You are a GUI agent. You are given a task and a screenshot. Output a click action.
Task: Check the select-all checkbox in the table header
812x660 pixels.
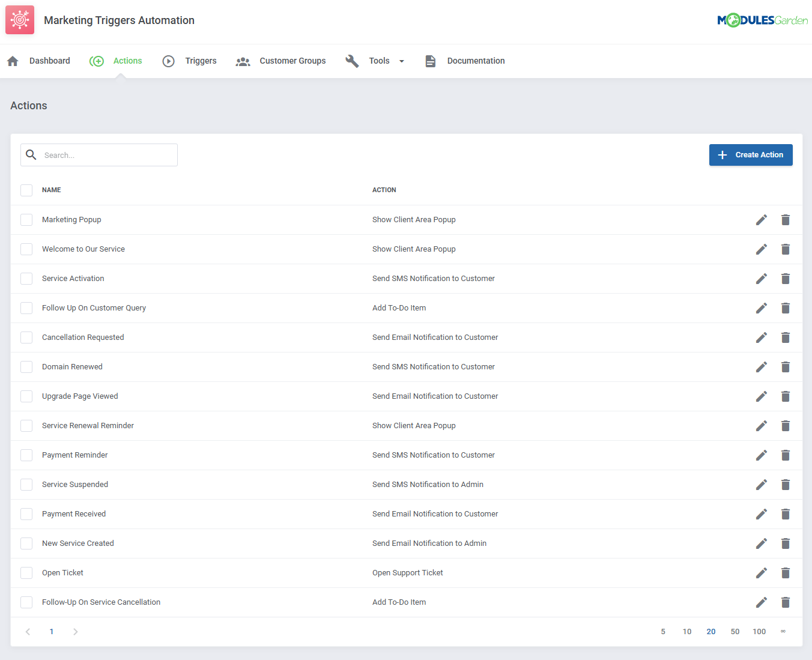pos(26,190)
